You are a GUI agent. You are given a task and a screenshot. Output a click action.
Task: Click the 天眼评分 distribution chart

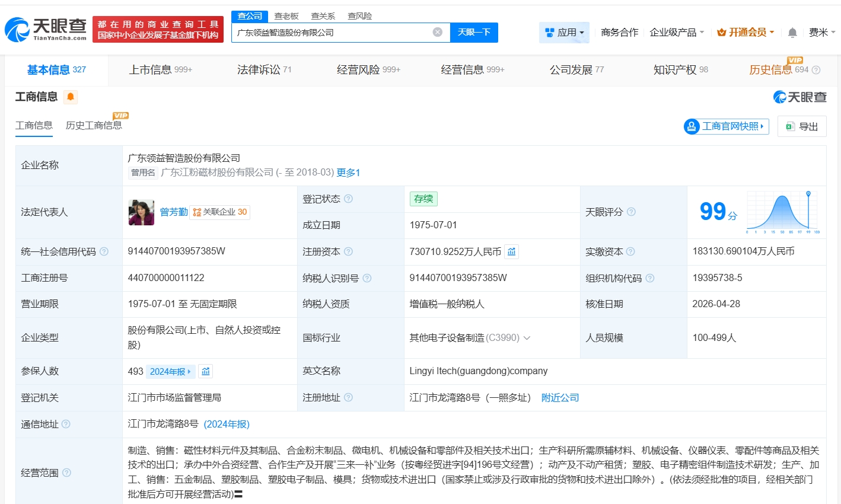(783, 212)
